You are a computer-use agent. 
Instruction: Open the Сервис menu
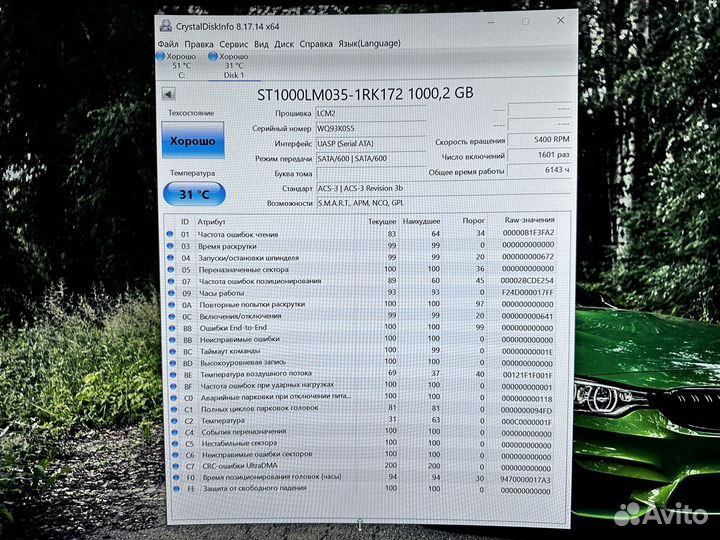[x=233, y=44]
